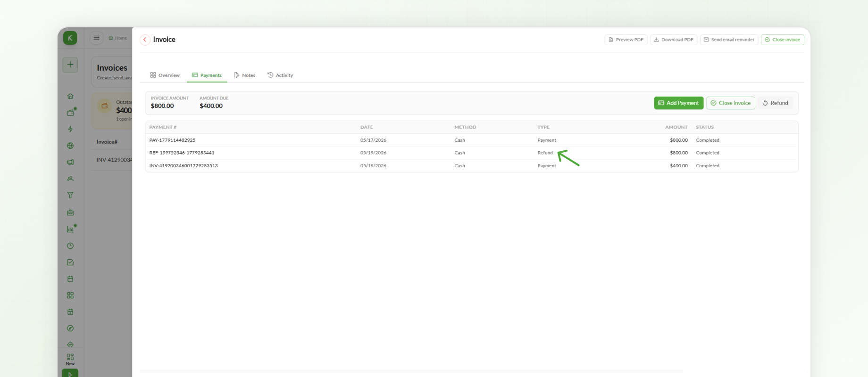868x377 pixels.
Task: Click the Download PDF button
Action: pyautogui.click(x=674, y=40)
